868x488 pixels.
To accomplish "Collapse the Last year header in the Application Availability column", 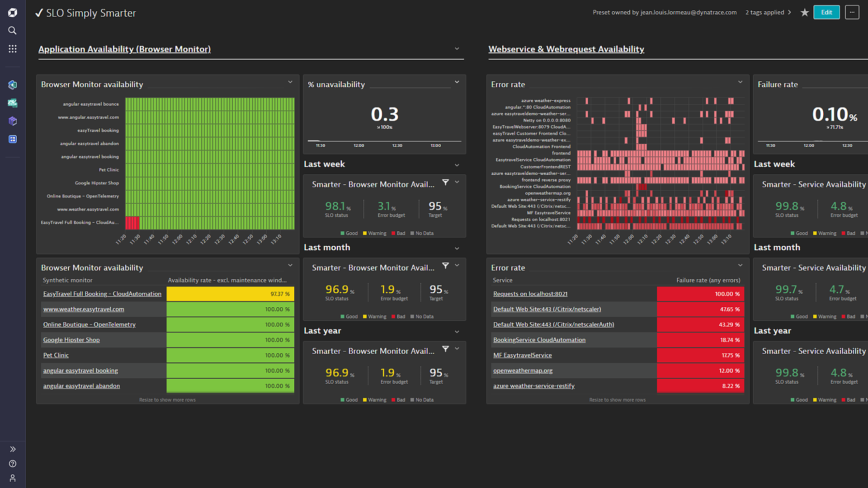I will coord(457,332).
